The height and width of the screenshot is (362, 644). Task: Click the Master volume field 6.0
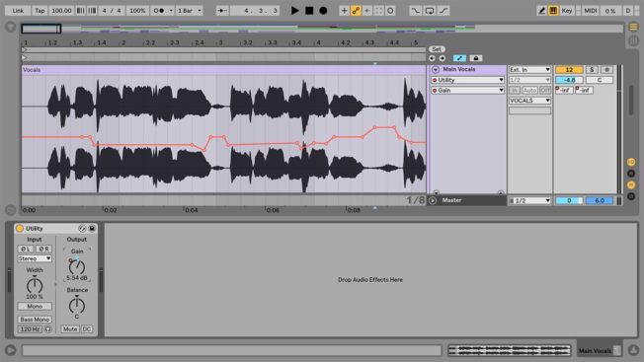[600, 201]
